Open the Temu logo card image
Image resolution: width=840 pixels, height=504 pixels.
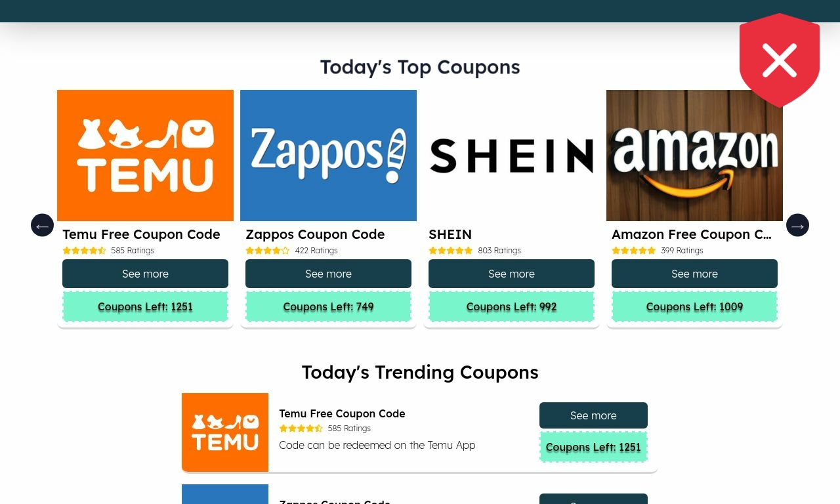click(145, 156)
